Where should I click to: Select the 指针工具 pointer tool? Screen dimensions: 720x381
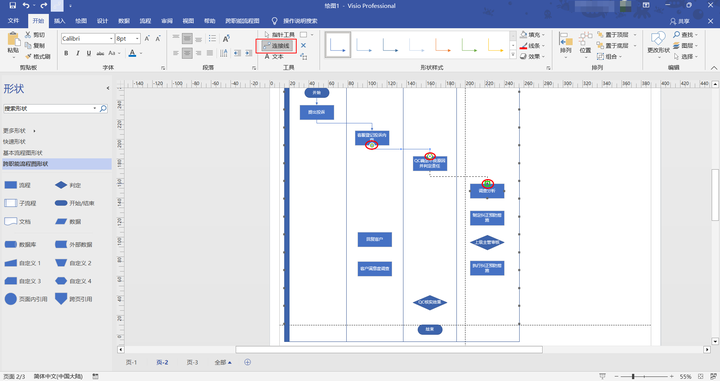(280, 35)
